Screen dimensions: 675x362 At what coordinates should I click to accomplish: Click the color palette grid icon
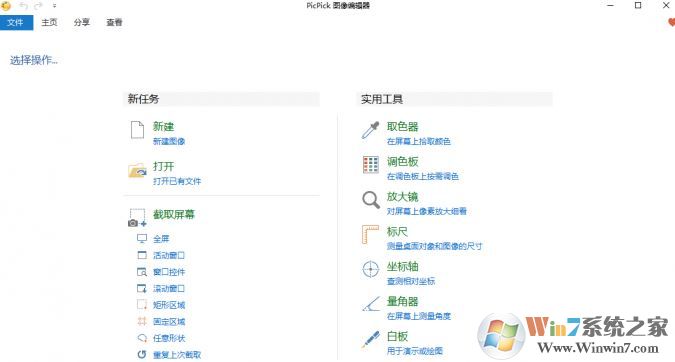click(371, 164)
